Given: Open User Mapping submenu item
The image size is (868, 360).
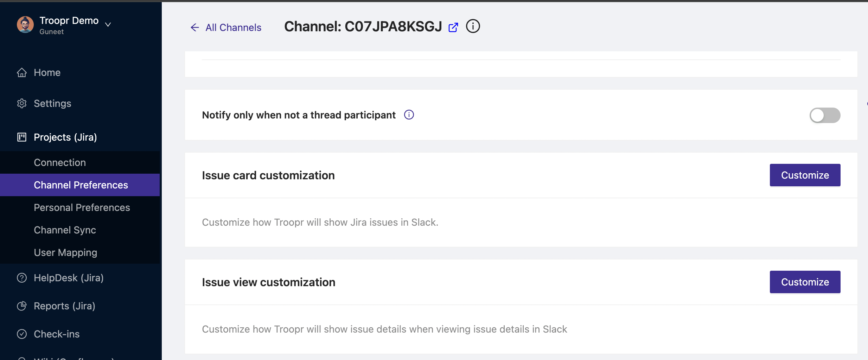Looking at the screenshot, I should pos(80,252).
